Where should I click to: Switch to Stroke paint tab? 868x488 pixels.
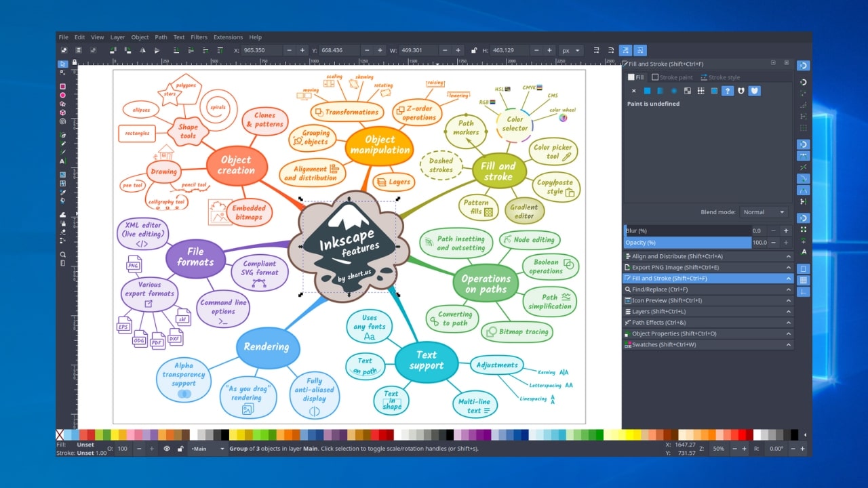[672, 77]
